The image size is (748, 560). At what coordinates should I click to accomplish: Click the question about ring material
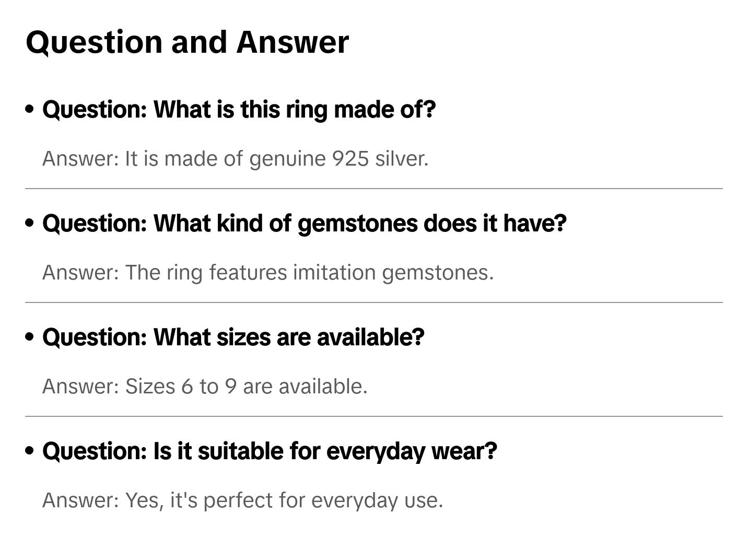(x=239, y=110)
